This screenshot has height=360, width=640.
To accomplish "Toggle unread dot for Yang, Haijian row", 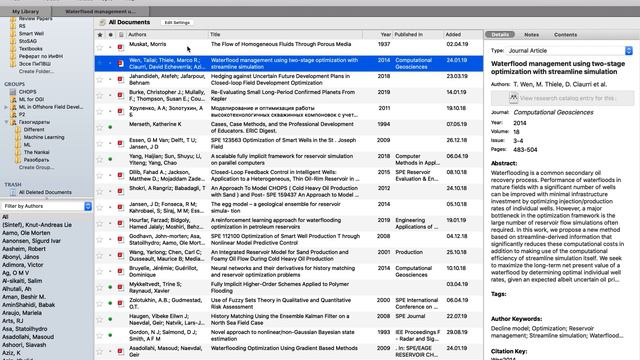I will 110,159.
